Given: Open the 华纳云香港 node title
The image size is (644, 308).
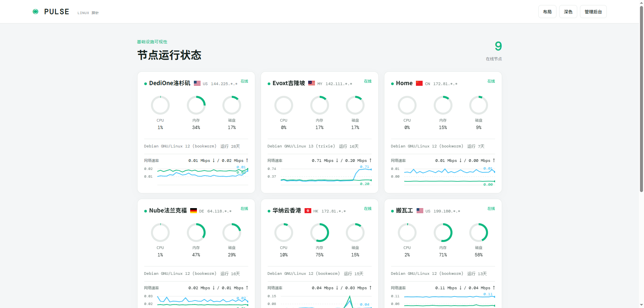Looking at the screenshot, I should [x=287, y=210].
